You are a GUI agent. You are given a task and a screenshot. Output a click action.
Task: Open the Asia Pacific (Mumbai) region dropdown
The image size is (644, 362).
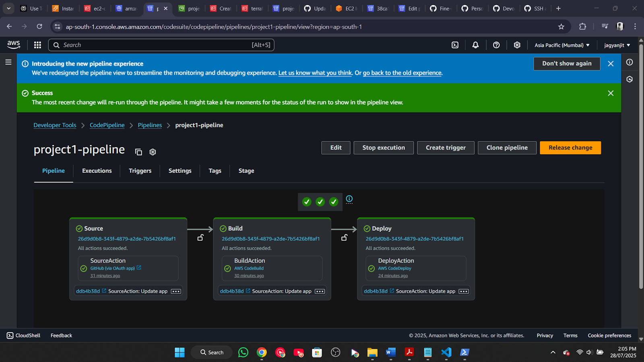(x=562, y=45)
